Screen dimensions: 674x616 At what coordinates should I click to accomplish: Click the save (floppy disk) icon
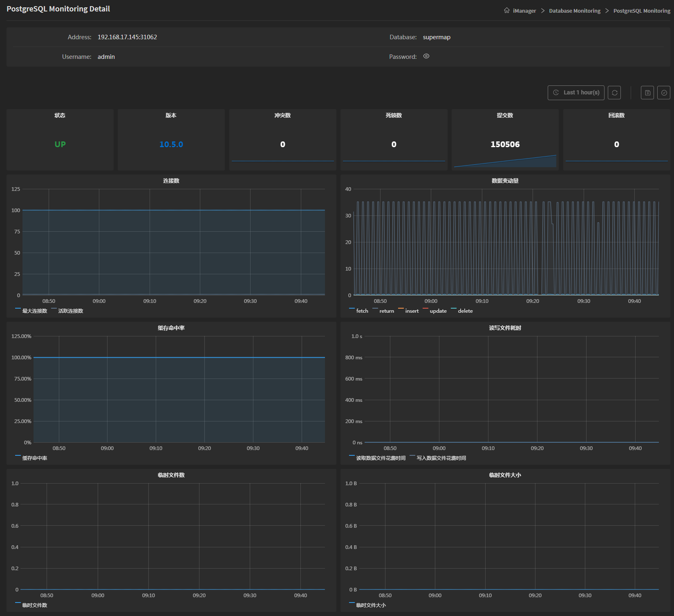(647, 92)
